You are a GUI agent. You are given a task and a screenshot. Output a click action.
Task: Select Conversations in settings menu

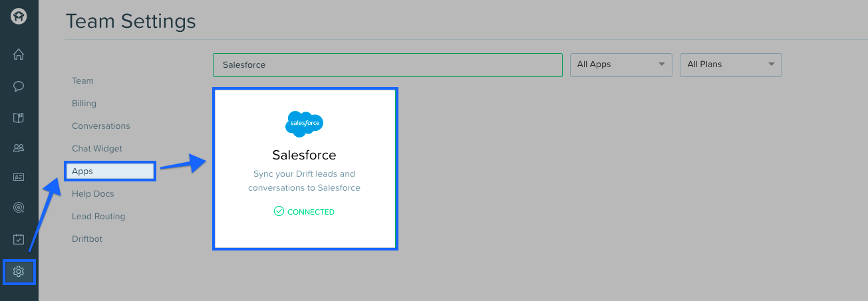pyautogui.click(x=101, y=126)
